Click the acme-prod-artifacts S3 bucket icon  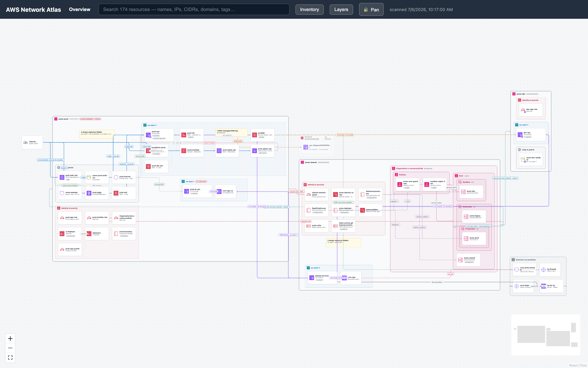coord(89,177)
